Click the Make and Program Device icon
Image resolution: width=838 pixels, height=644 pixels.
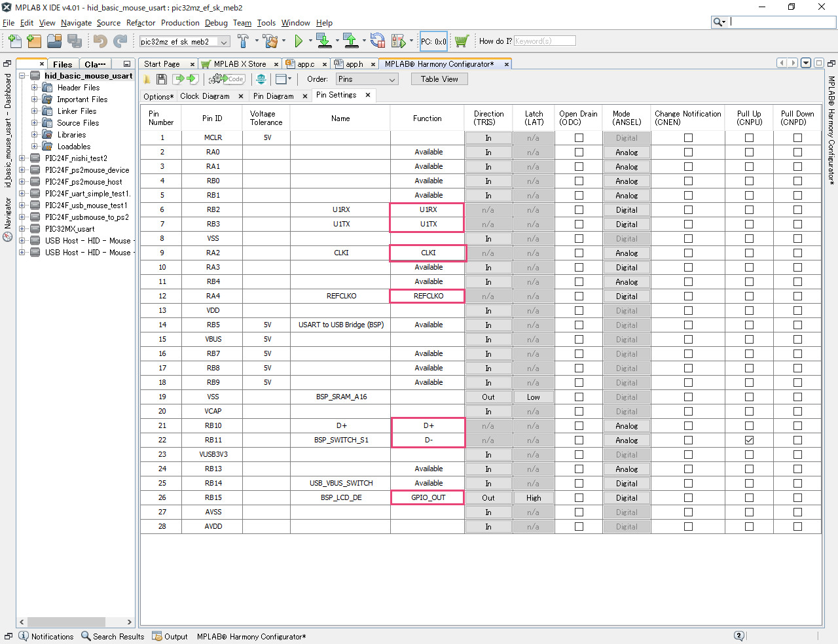coord(323,41)
